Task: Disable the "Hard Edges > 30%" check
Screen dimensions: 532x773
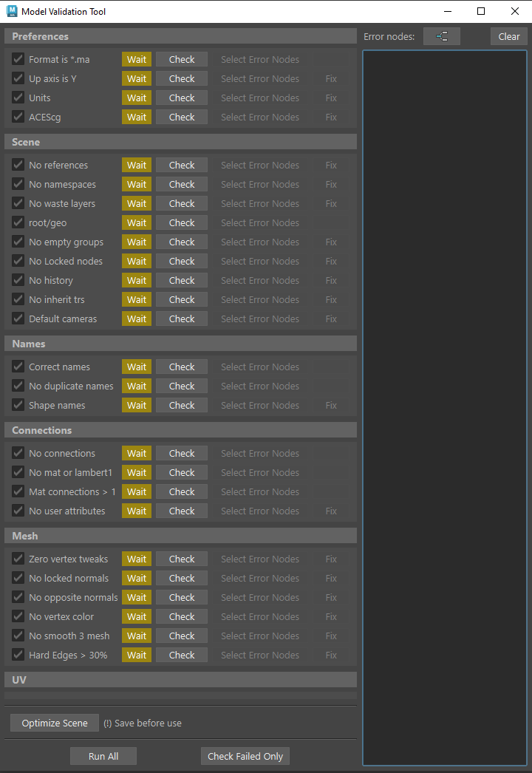Action: pyautogui.click(x=18, y=655)
